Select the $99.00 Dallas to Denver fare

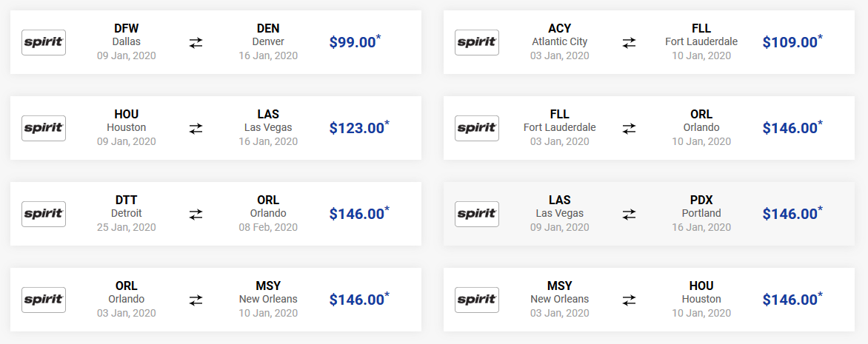(355, 41)
